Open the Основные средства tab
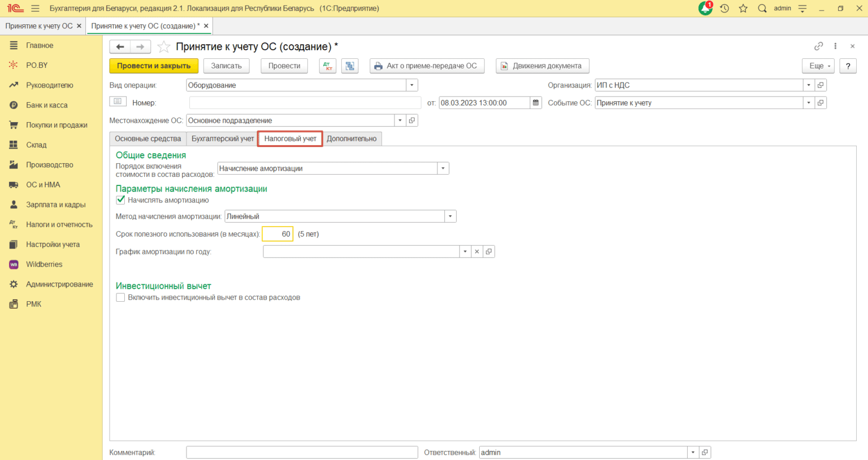The height and width of the screenshot is (460, 868). click(147, 138)
